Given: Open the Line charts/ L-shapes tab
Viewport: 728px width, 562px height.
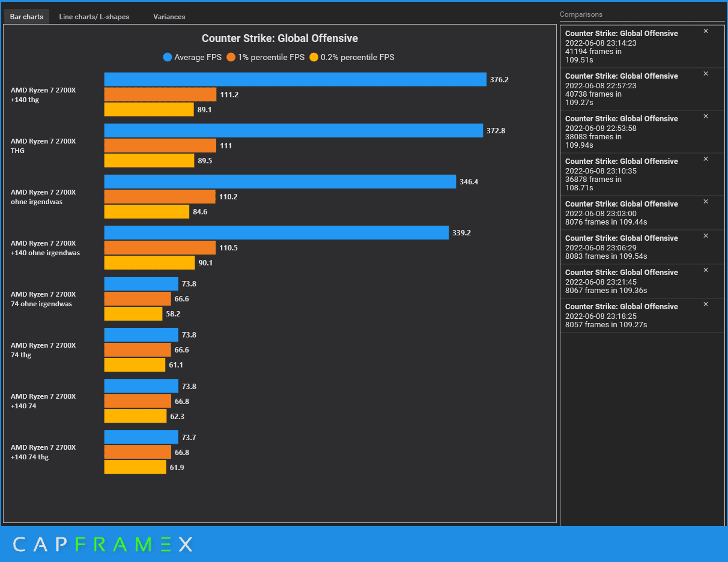Looking at the screenshot, I should tap(94, 17).
